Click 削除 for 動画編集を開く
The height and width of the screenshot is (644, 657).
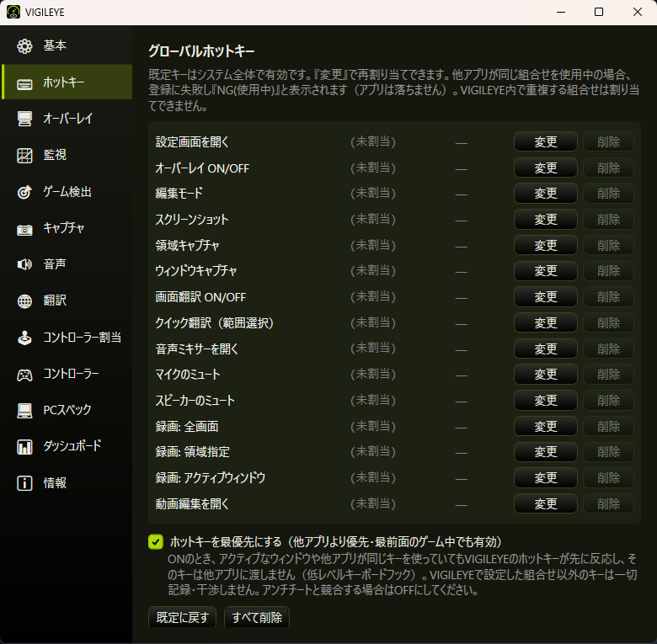608,503
